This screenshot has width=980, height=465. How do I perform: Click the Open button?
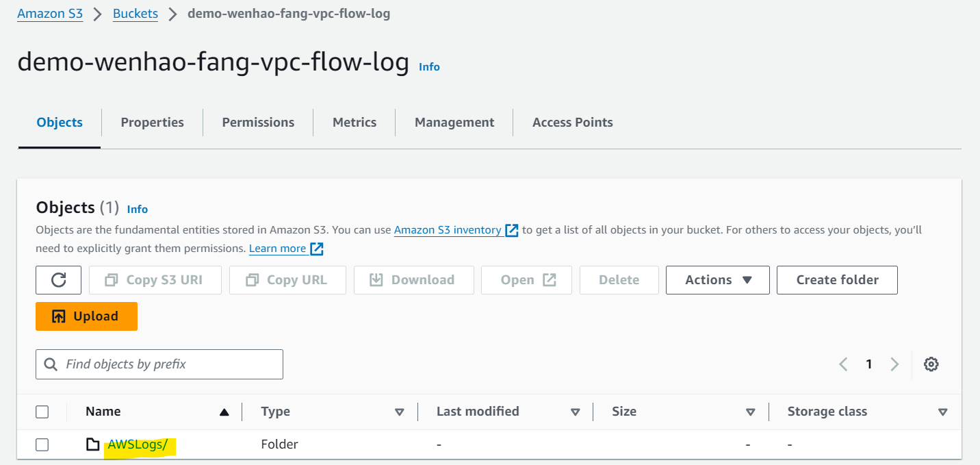[x=526, y=280]
